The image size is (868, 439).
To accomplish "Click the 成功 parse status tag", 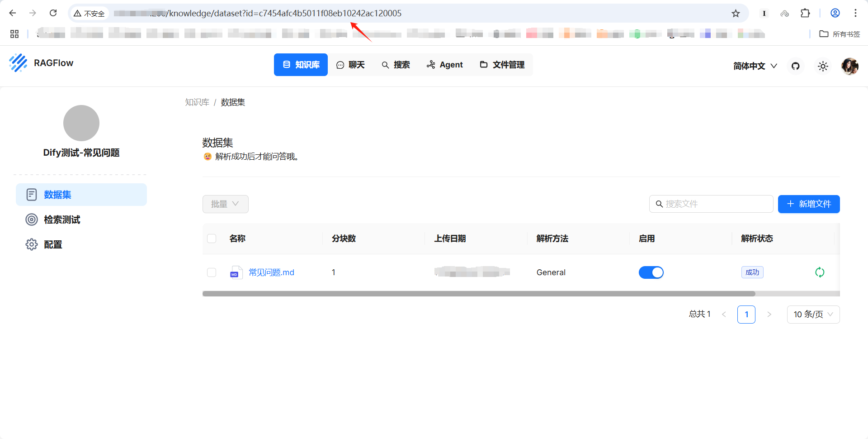I will coord(752,272).
